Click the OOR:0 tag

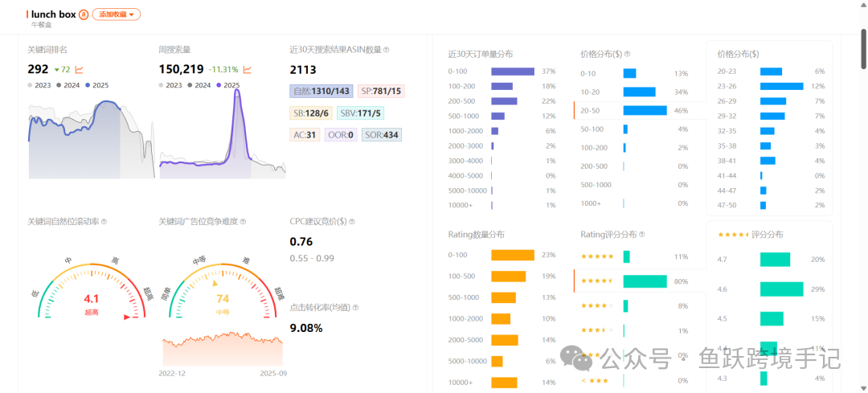pyautogui.click(x=341, y=134)
